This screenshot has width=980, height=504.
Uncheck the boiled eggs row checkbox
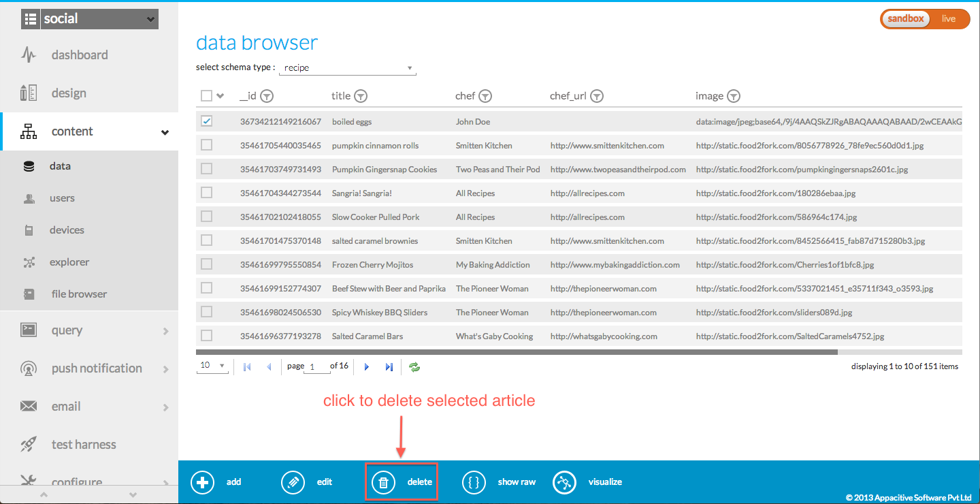(x=207, y=121)
